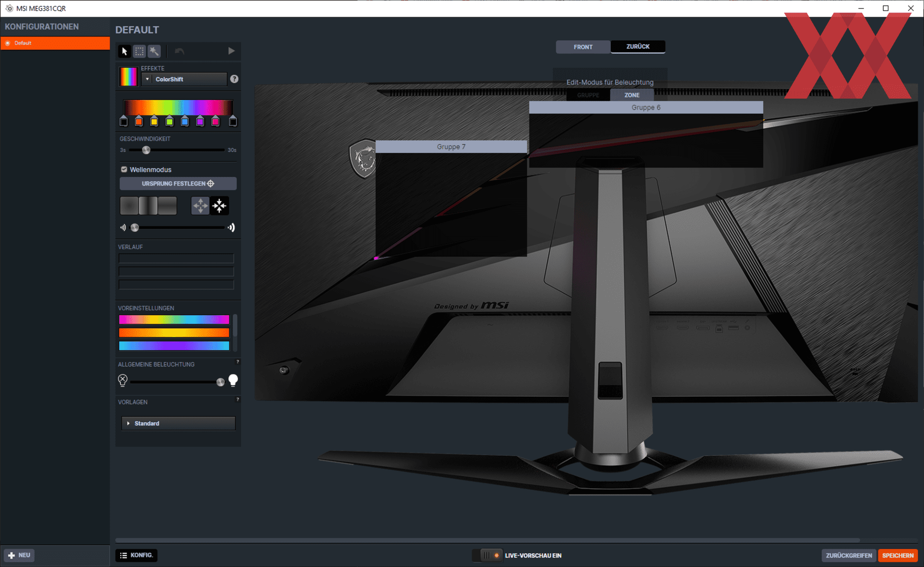Select the Zone edit mode tab
The image size is (924, 567).
[x=632, y=95]
